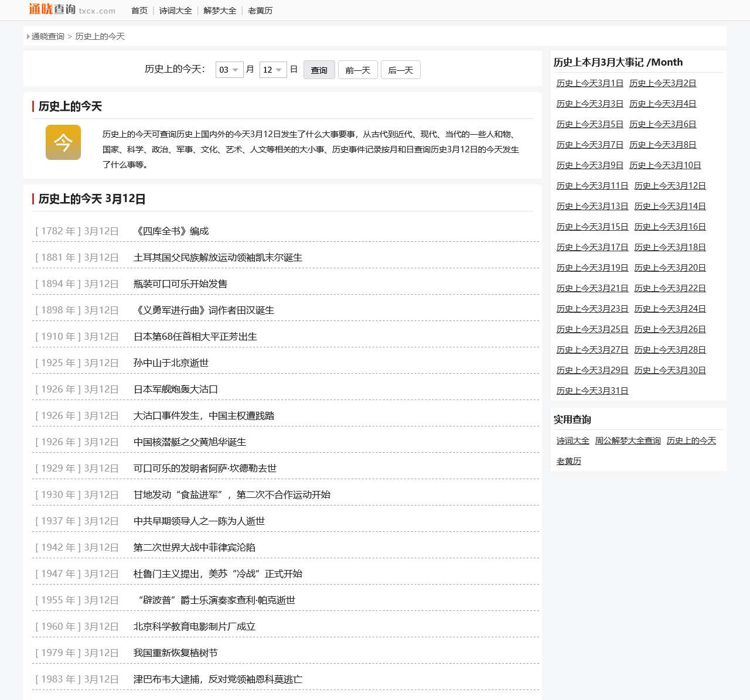The height and width of the screenshot is (700, 750).
Task: Open the month dropdown showing 03
Action: (x=229, y=70)
